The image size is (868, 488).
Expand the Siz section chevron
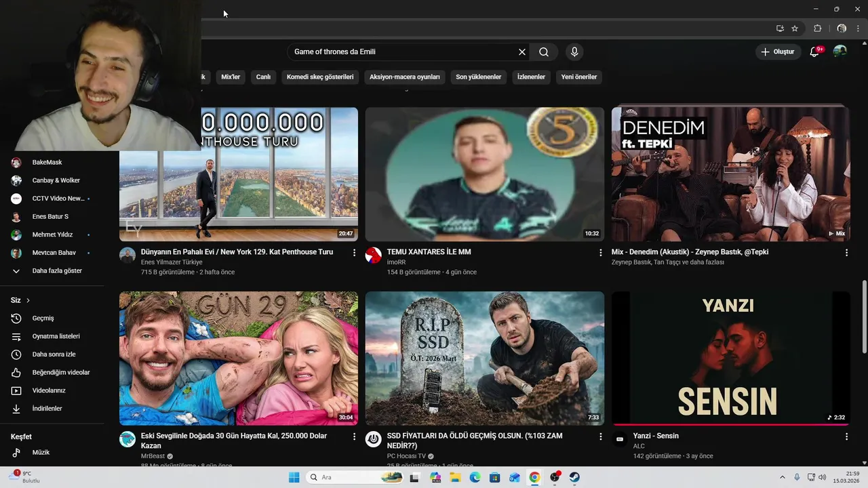point(28,300)
